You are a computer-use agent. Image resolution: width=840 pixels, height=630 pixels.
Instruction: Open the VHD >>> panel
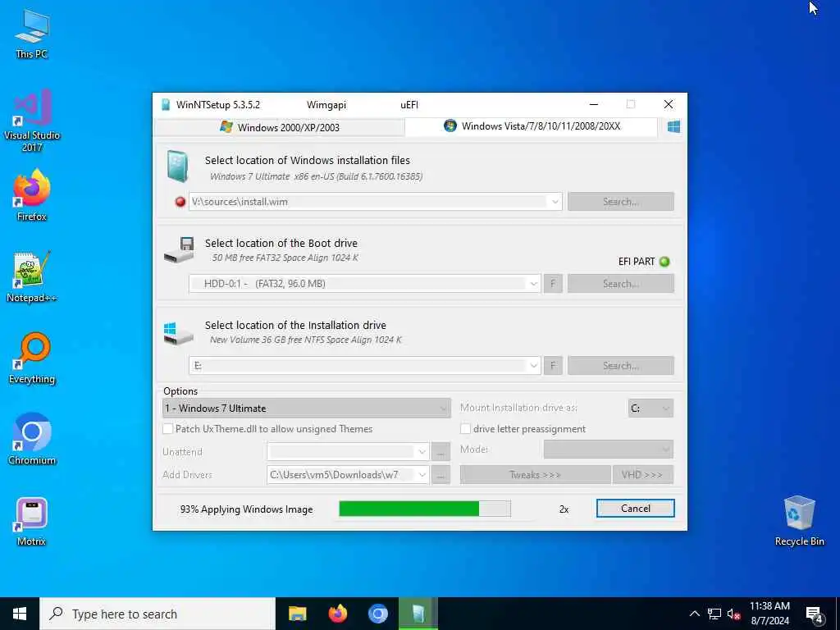click(643, 475)
